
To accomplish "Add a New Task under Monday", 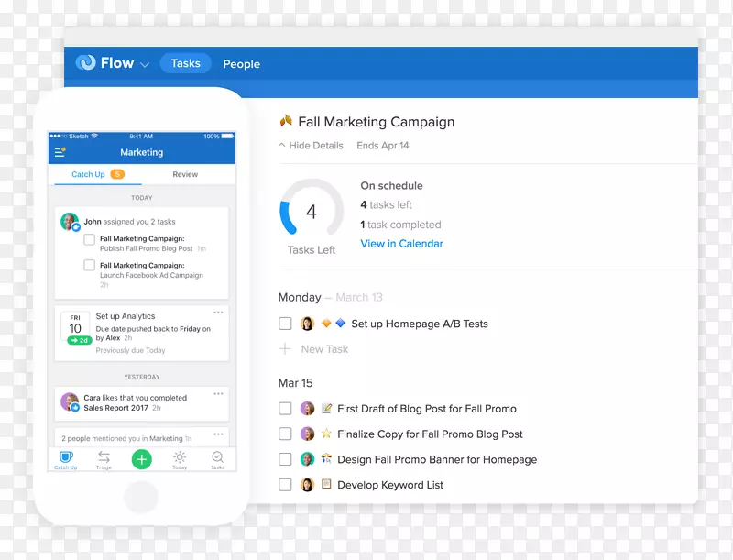I will pos(313,349).
